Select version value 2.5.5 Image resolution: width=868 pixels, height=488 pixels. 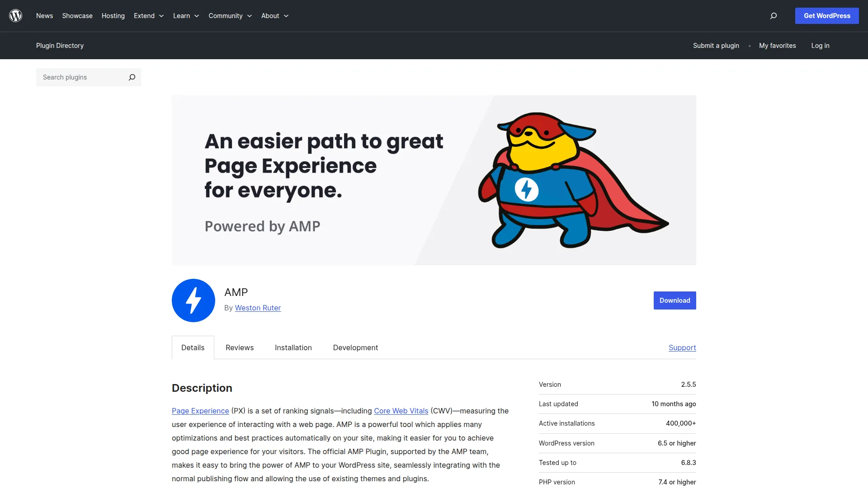[x=689, y=385]
